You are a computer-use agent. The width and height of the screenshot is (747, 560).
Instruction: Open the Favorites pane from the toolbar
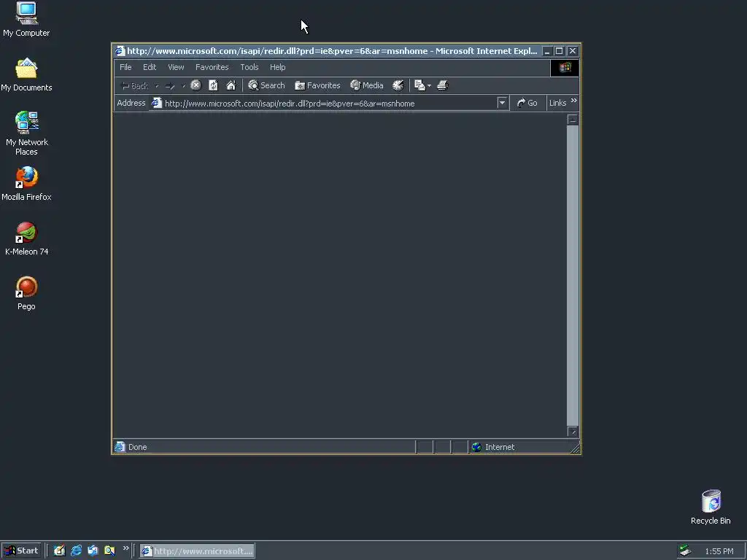click(318, 85)
